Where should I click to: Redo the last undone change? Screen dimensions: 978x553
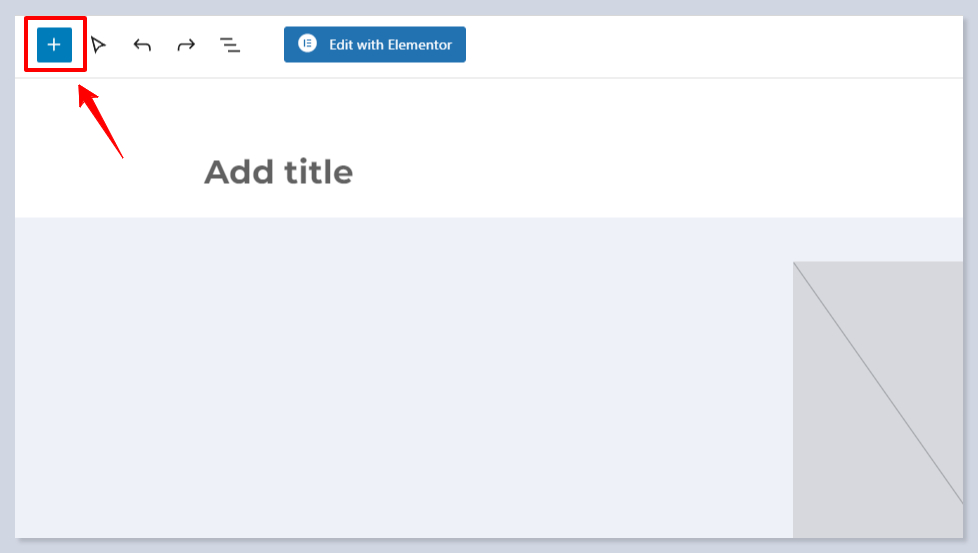[x=186, y=45]
